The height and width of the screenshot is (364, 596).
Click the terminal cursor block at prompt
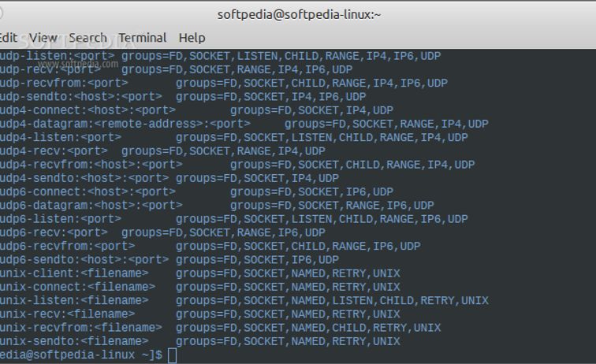click(173, 355)
